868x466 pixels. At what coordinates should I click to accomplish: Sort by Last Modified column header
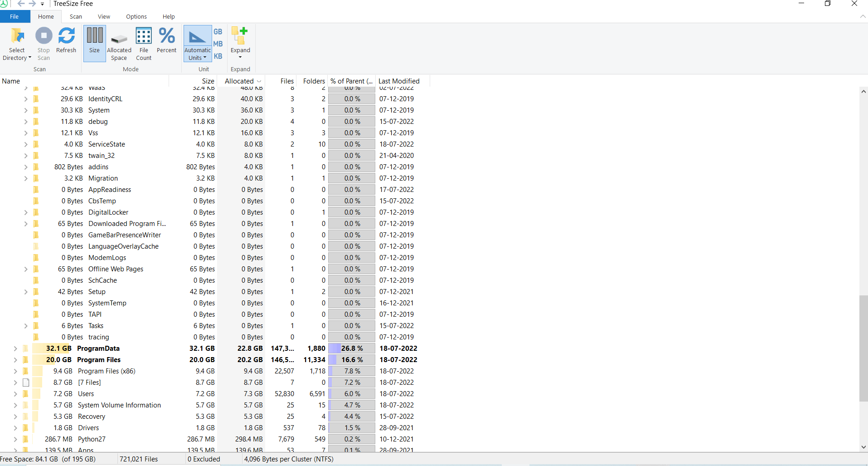click(403, 81)
